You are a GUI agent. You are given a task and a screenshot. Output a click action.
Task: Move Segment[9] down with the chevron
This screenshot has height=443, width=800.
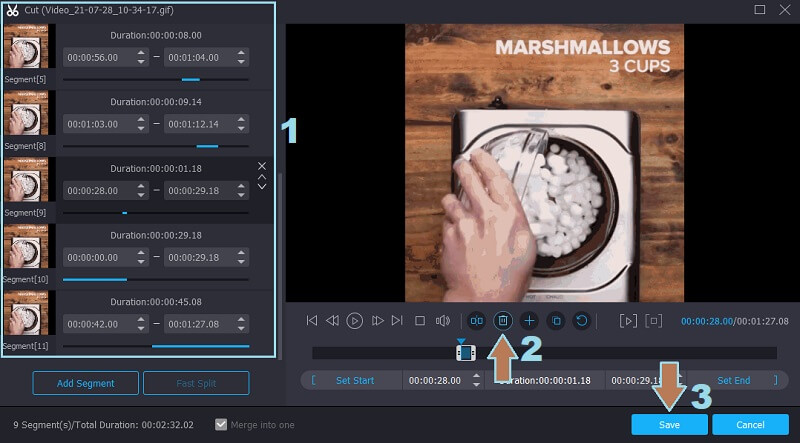click(262, 186)
